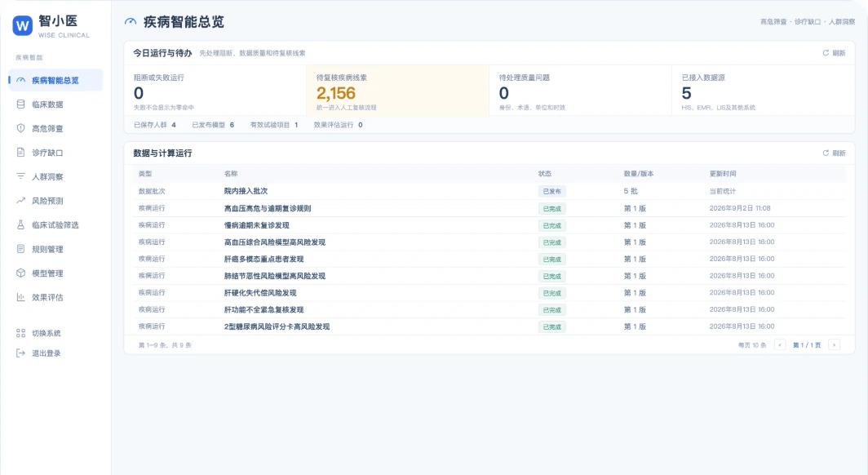Click the 临床试验筛选 flask icon
This screenshot has width=868, height=475.
[20, 224]
